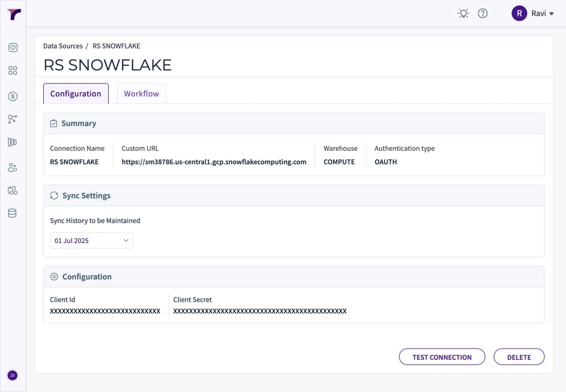Screen dimensions: 566x392
Task: Click the Sync Settings refresh icon
Action: click(54, 196)
